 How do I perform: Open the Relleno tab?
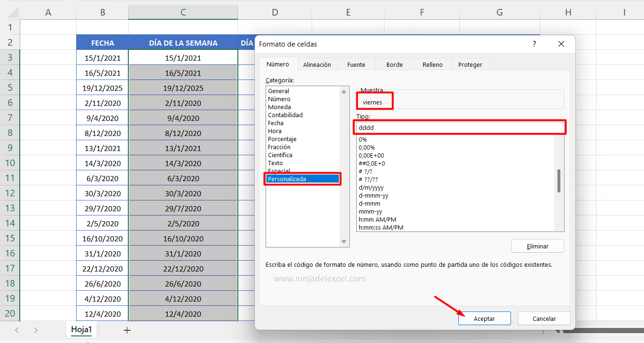click(432, 64)
